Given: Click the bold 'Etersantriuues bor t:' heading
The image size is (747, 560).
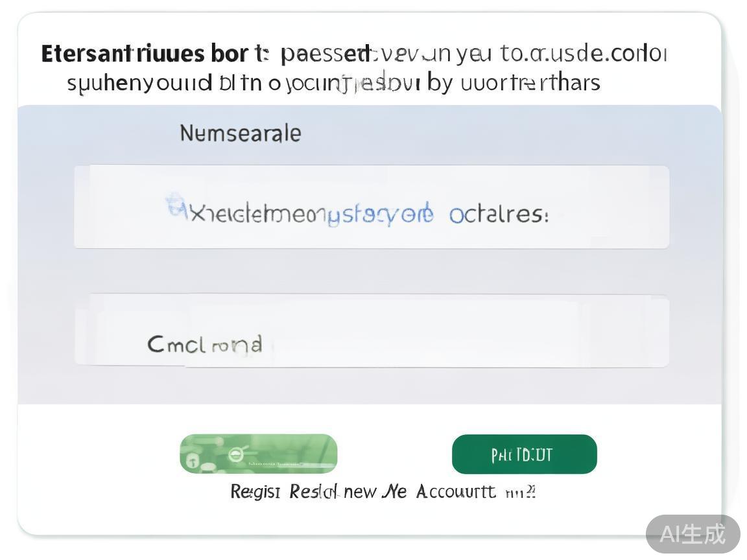Looking at the screenshot, I should (154, 54).
